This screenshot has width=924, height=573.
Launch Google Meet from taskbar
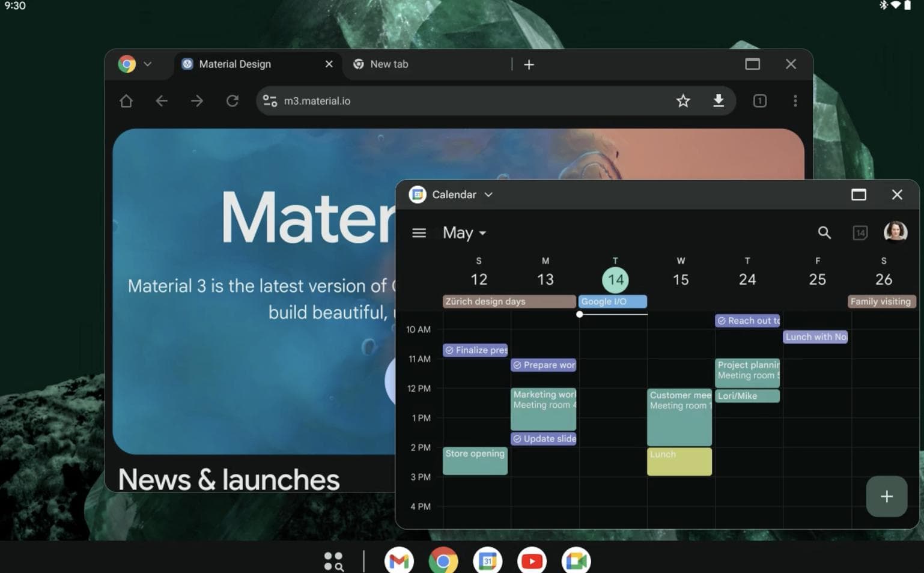576,561
